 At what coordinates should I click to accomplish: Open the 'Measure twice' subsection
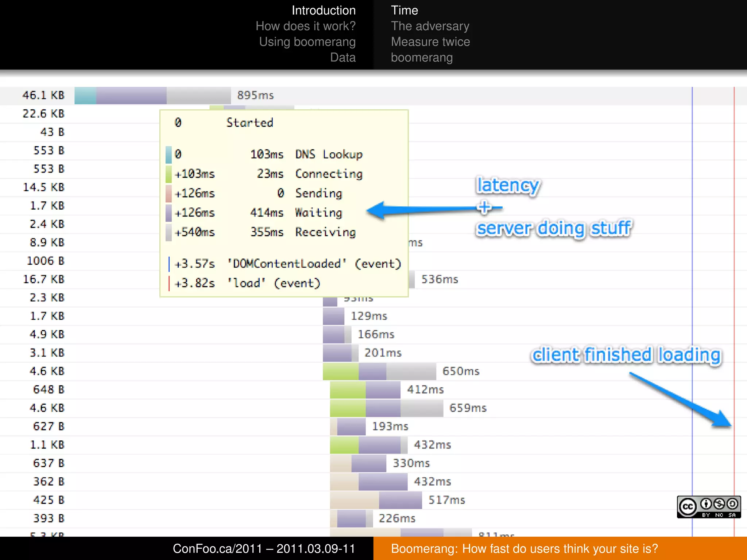(x=430, y=42)
